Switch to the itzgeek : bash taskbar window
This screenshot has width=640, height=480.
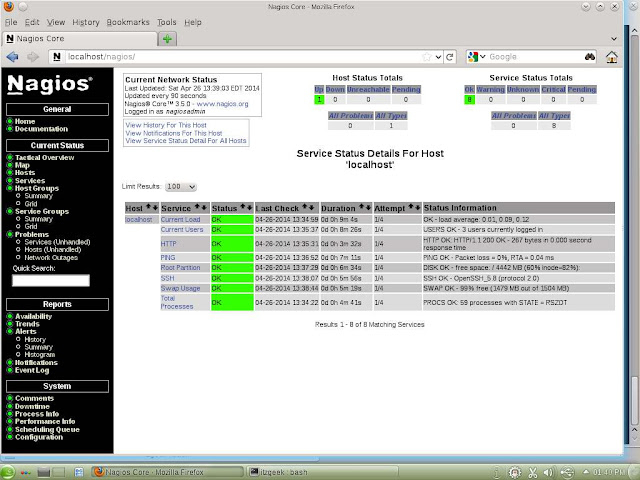322,472
